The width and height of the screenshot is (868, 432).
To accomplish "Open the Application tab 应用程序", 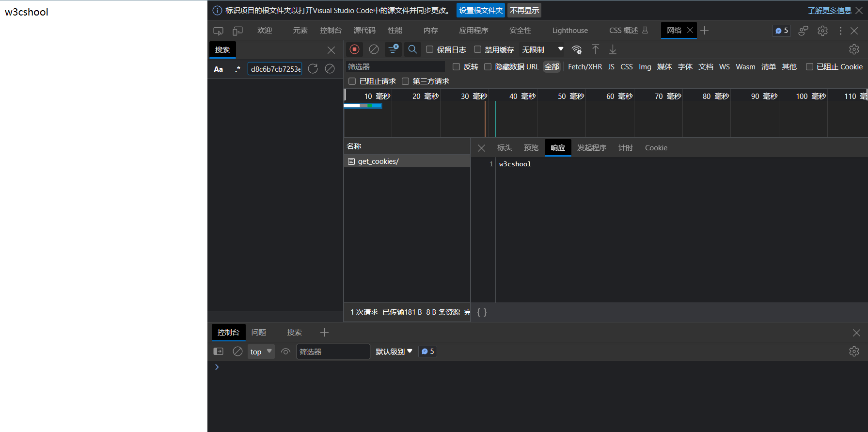I will pos(473,31).
